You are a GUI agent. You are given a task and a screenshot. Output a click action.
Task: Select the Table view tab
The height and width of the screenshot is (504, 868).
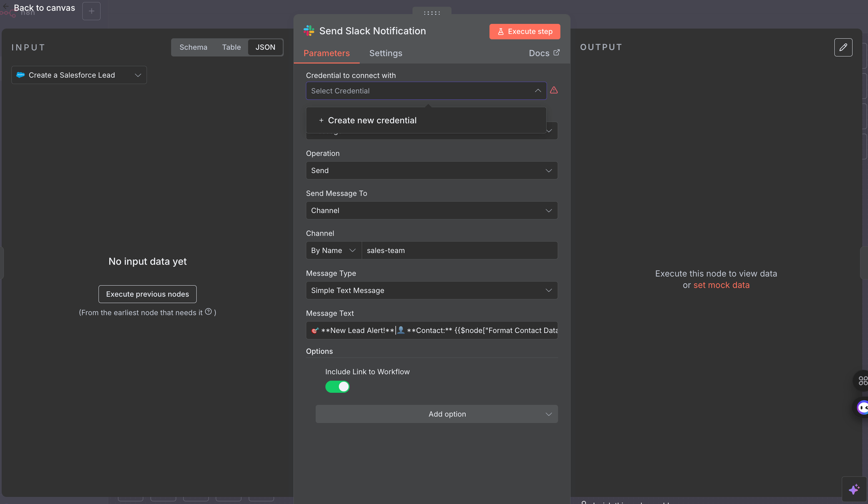[x=231, y=47]
